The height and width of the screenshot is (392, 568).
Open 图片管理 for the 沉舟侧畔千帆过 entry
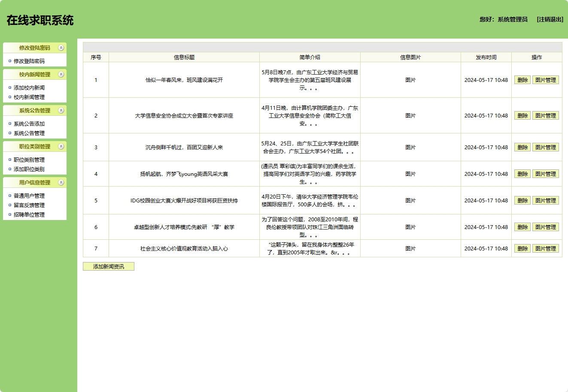point(546,147)
